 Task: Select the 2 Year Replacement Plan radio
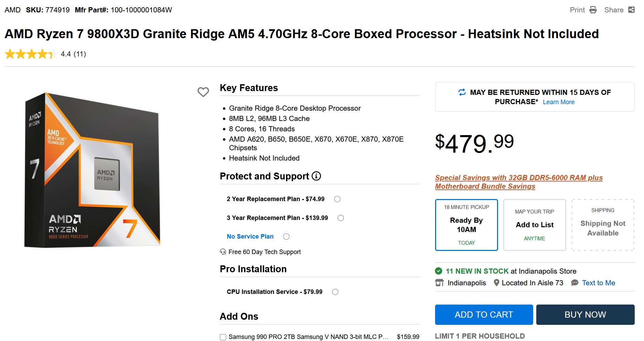coord(337,199)
